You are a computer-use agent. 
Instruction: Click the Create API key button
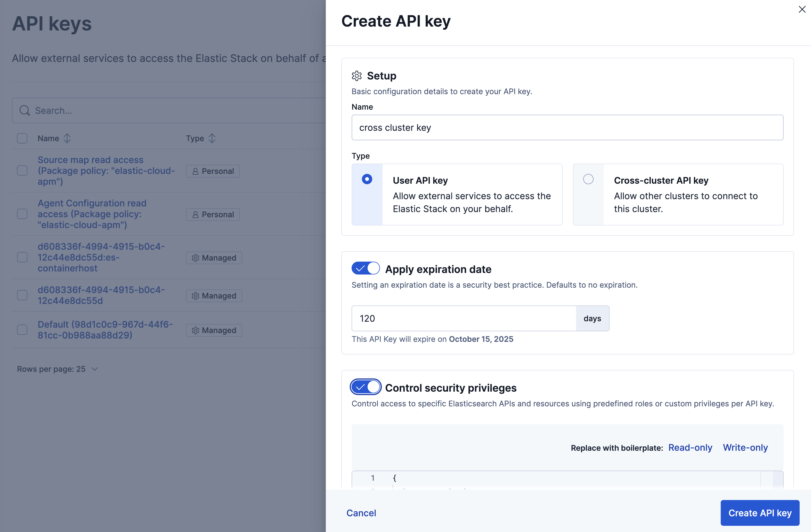760,513
